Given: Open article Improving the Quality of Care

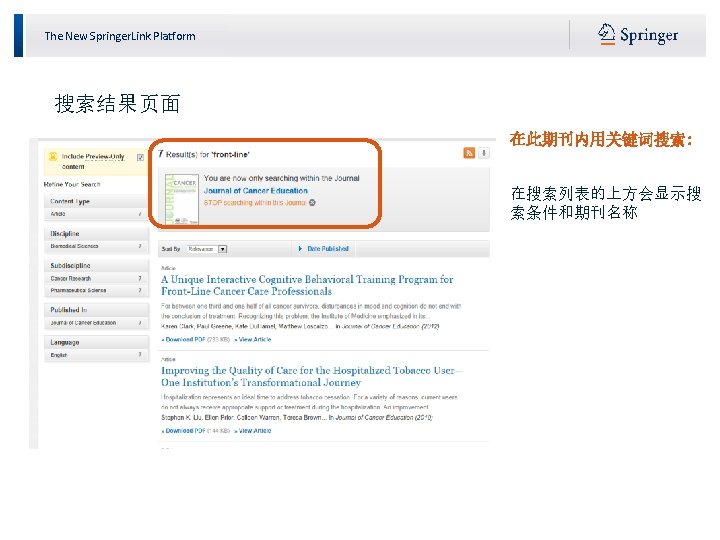Looking at the screenshot, I should pyautogui.click(x=312, y=376).
